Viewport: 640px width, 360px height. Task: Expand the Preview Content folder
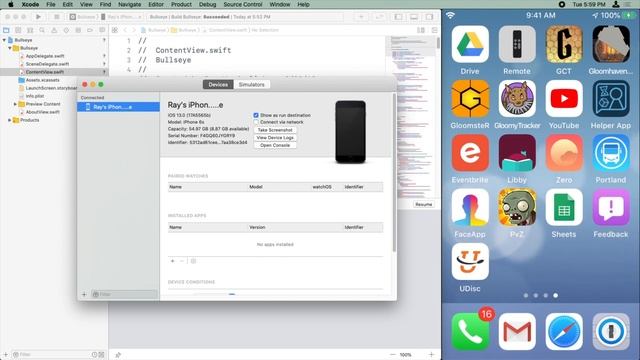point(15,104)
